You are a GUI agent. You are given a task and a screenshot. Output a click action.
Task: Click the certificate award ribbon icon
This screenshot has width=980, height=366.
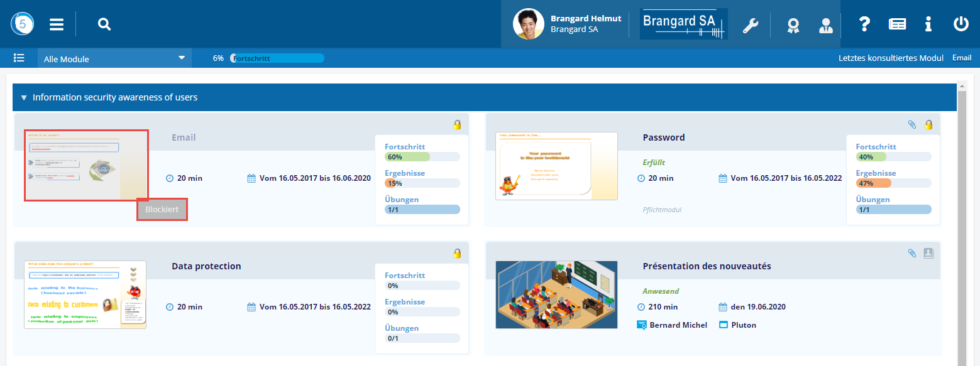[794, 25]
